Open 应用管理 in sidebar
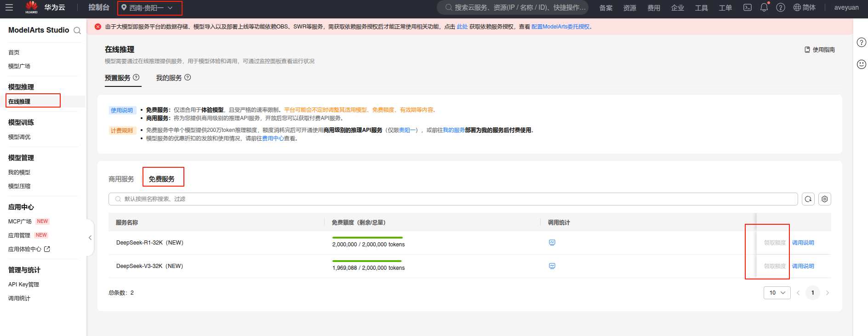868x336 pixels. [x=19, y=235]
